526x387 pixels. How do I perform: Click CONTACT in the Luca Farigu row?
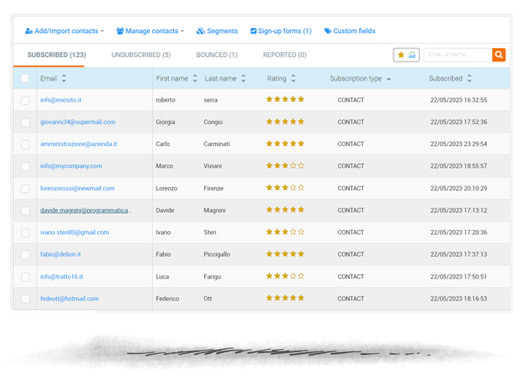(x=351, y=276)
